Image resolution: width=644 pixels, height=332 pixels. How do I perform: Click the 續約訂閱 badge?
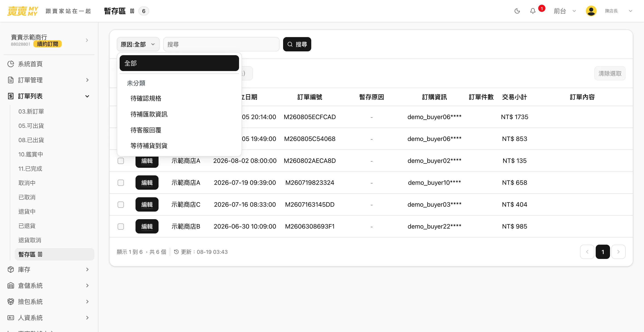tap(47, 44)
